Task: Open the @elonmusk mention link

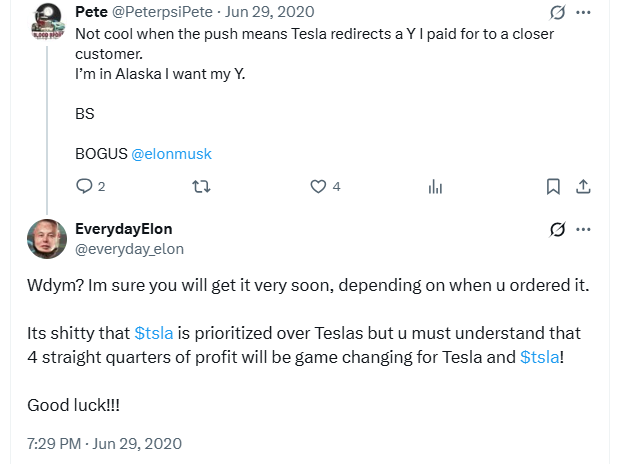Action: [171, 154]
